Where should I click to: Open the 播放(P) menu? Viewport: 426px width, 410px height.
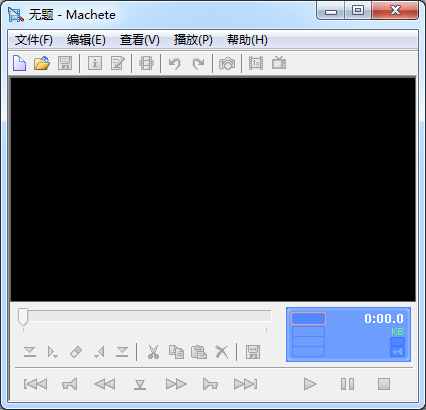[x=193, y=40]
